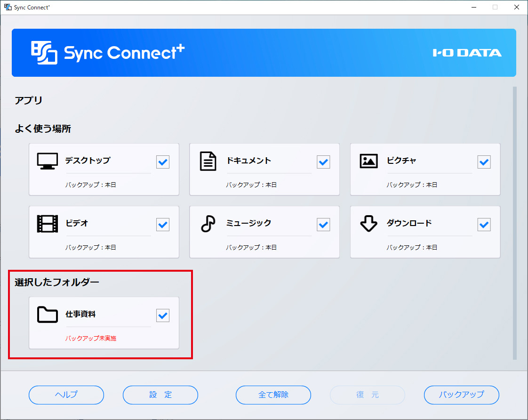The image size is (528, 420).
Task: Uncheck the ドキュメント backup checkbox
Action: [x=323, y=162]
